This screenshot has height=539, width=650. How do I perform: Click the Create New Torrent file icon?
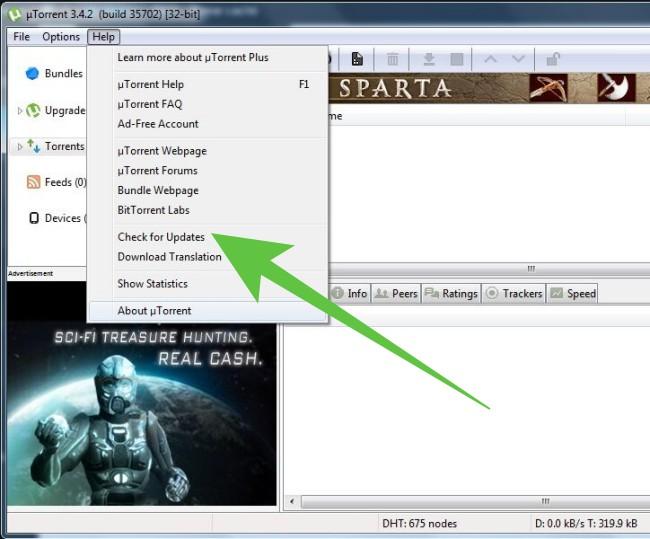click(357, 59)
